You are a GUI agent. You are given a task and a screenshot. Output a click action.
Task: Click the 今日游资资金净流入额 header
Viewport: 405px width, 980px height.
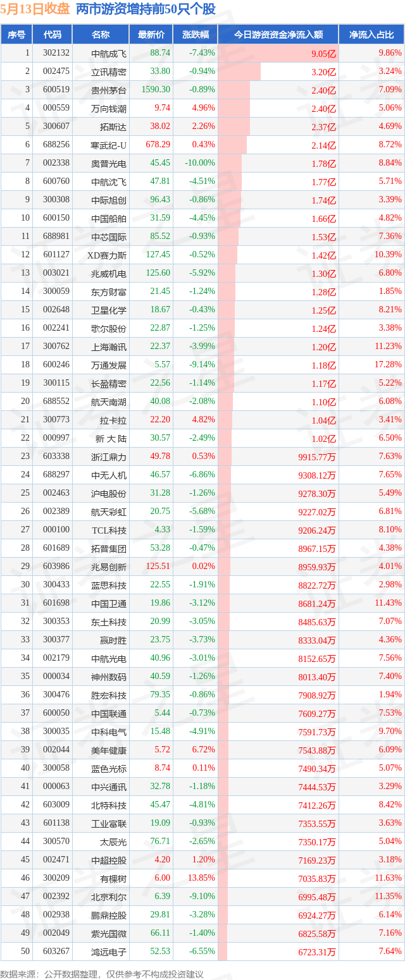(278, 35)
